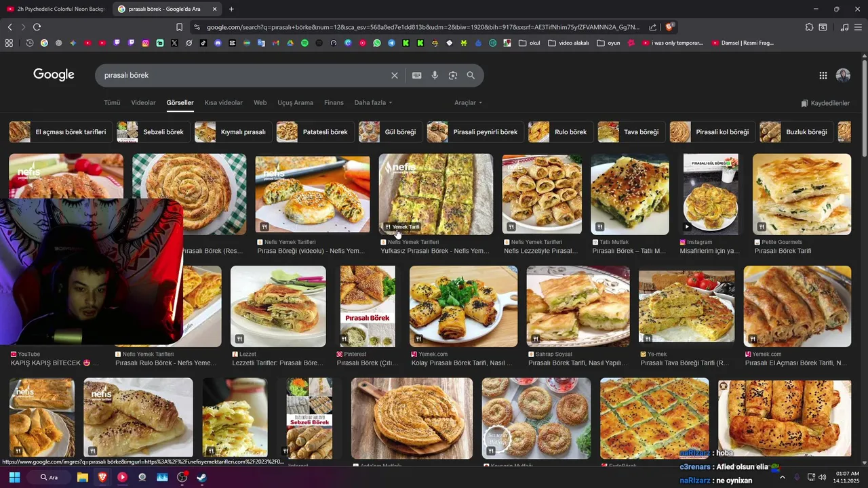
Task: Switch to the Videolar search tab
Action: coord(143,103)
